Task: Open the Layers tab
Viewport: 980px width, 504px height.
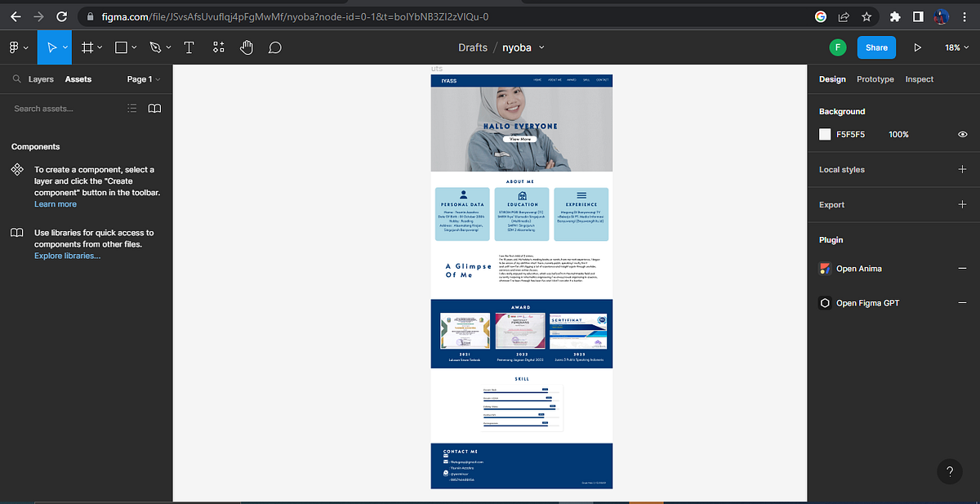Action: [x=42, y=78]
